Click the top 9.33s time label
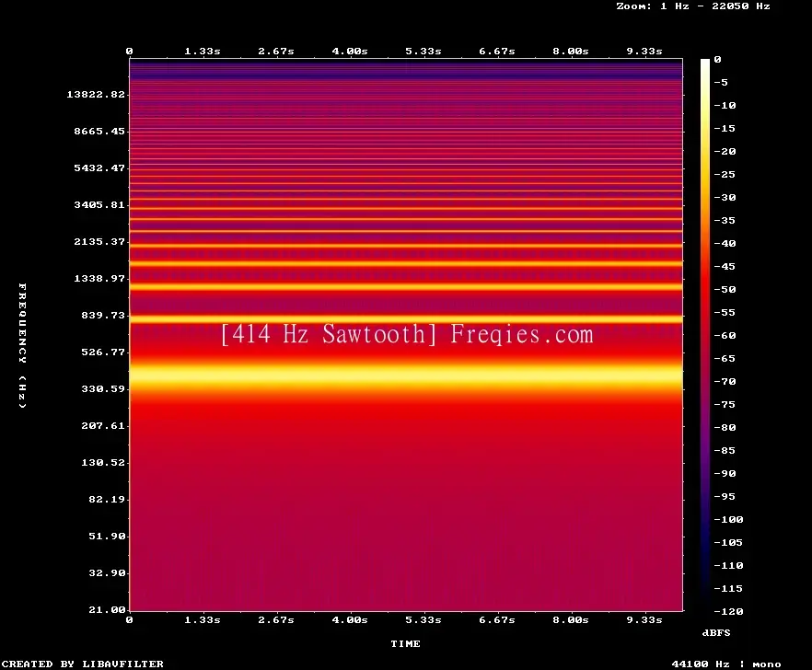This screenshot has width=812, height=670. [644, 51]
